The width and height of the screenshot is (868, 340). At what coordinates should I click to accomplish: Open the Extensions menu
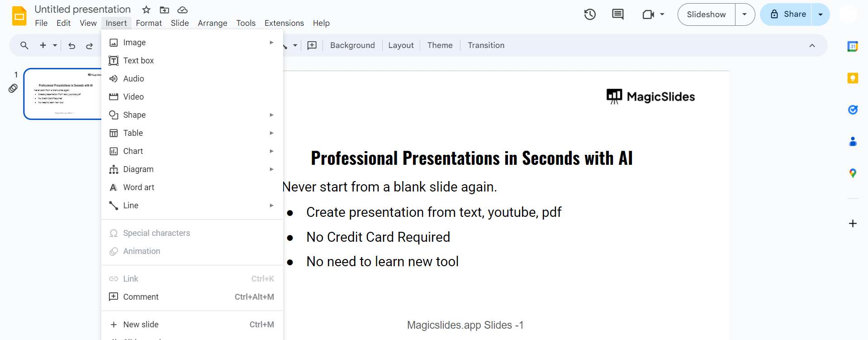(x=284, y=23)
